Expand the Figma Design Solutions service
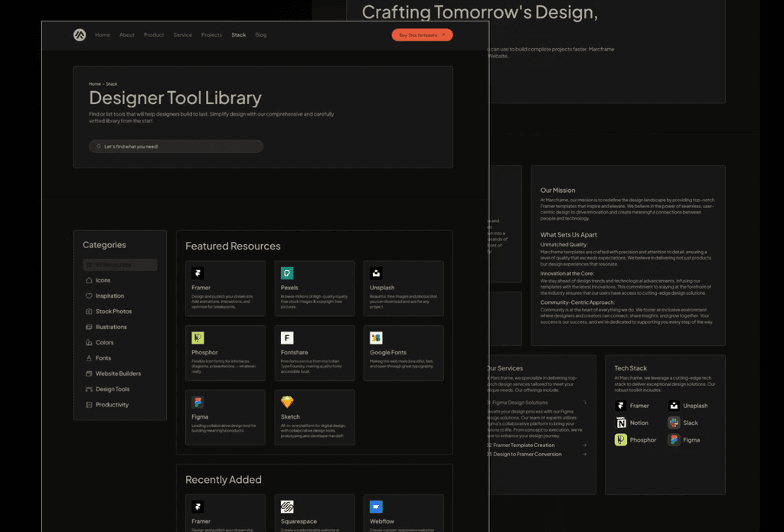 click(584, 403)
